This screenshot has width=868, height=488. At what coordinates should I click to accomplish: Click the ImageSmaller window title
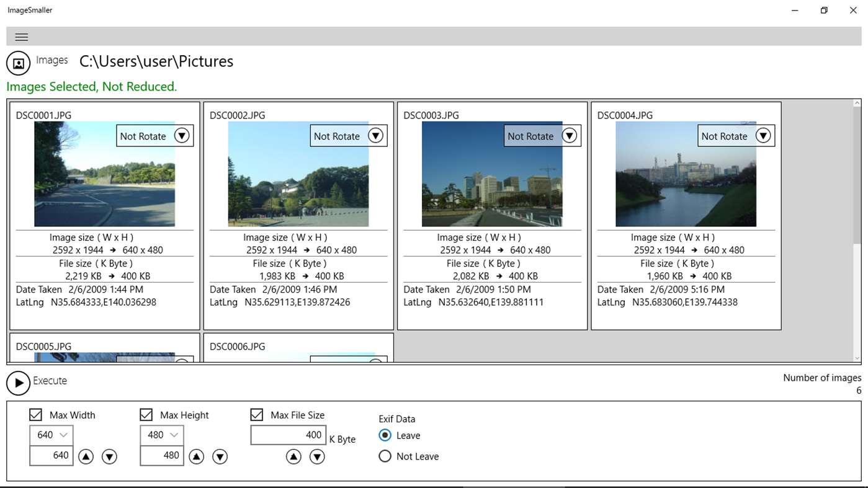tap(30, 10)
